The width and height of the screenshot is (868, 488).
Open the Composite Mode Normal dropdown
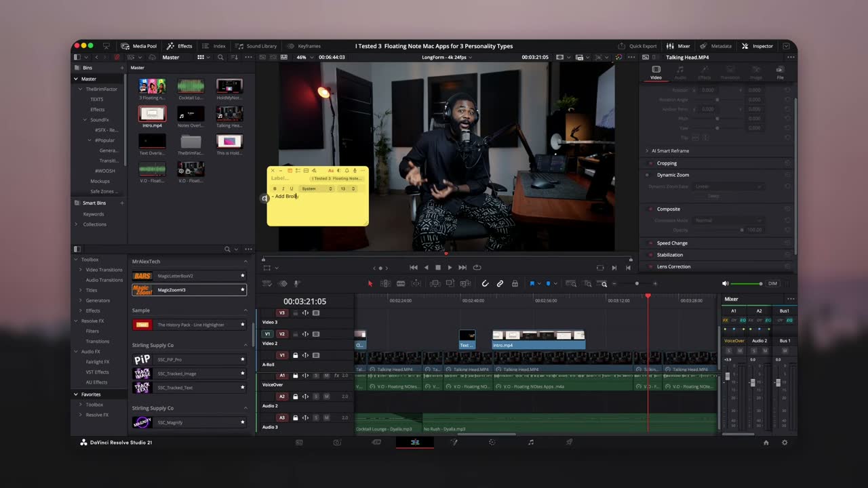729,220
